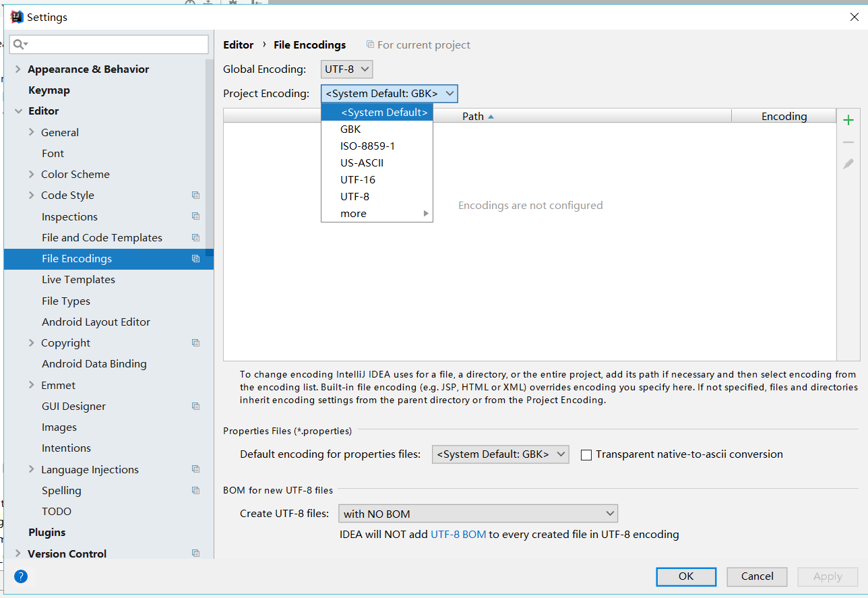Open Images settings page

pyautogui.click(x=59, y=427)
